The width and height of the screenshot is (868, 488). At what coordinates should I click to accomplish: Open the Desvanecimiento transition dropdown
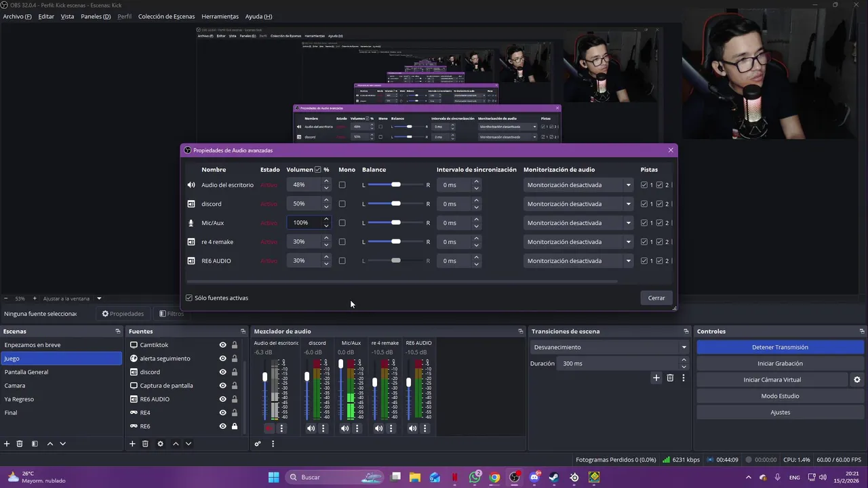coord(609,347)
